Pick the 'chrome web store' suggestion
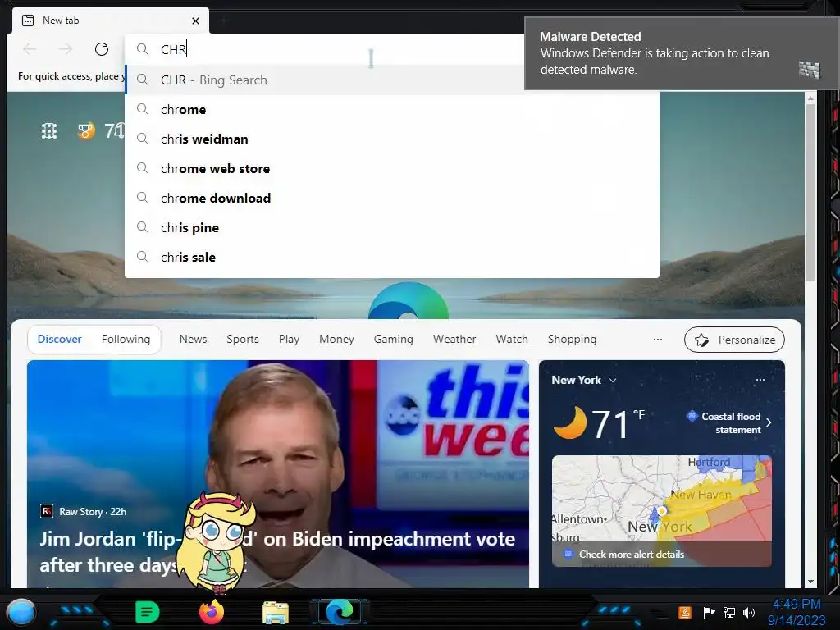 pyautogui.click(x=391, y=168)
